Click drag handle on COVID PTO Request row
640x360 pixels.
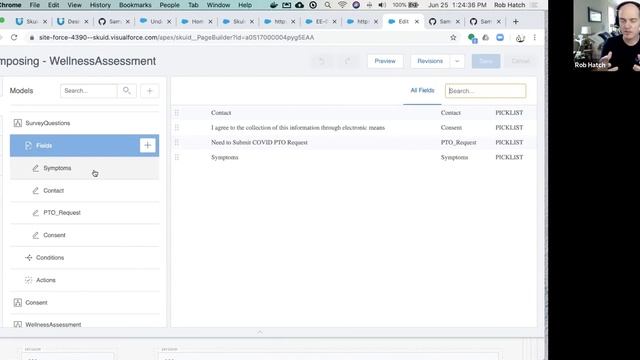click(x=177, y=142)
